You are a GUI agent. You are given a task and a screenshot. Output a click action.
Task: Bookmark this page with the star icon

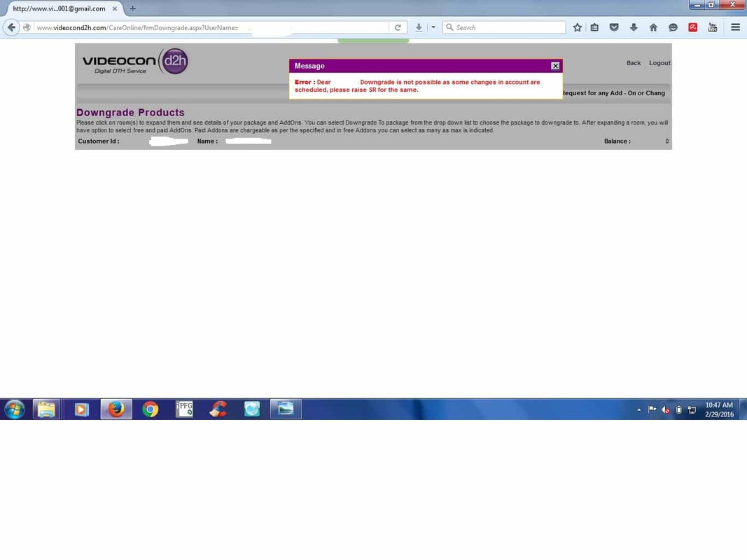pos(578,27)
